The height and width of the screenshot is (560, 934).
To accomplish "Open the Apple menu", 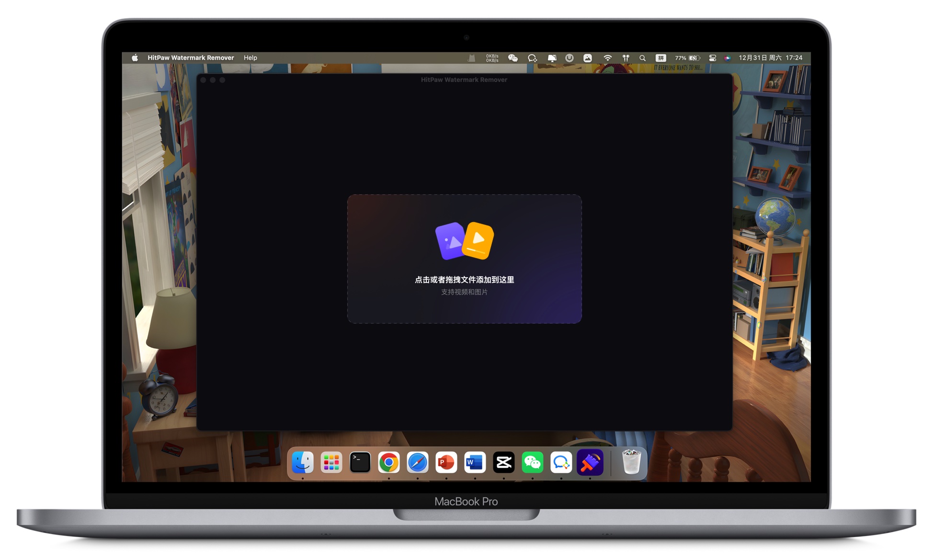I will tap(135, 57).
